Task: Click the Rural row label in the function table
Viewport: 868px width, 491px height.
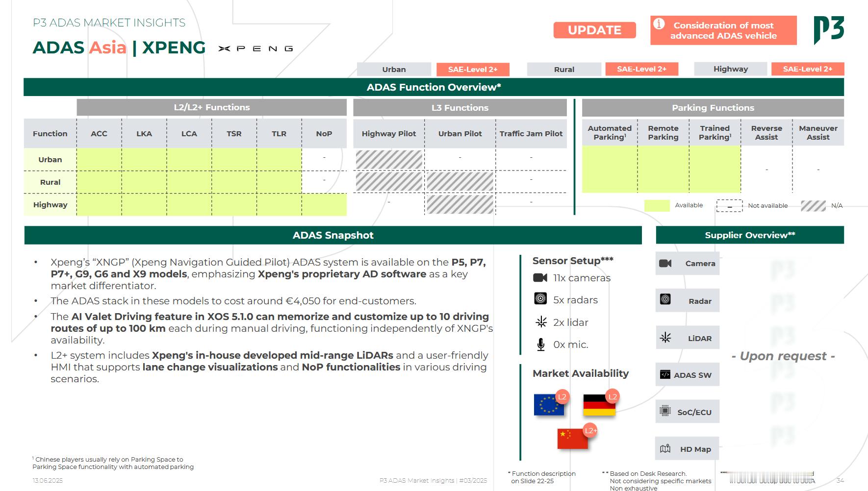Action: point(50,182)
